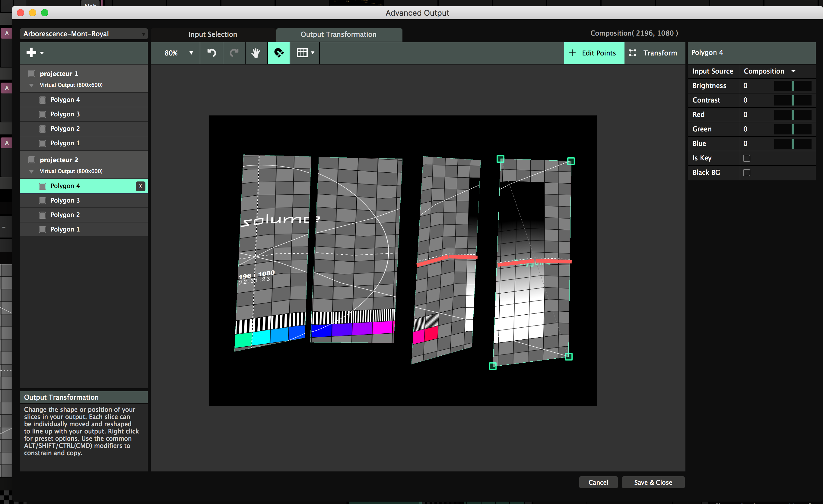Enable the Black BG checkbox

pyautogui.click(x=746, y=172)
